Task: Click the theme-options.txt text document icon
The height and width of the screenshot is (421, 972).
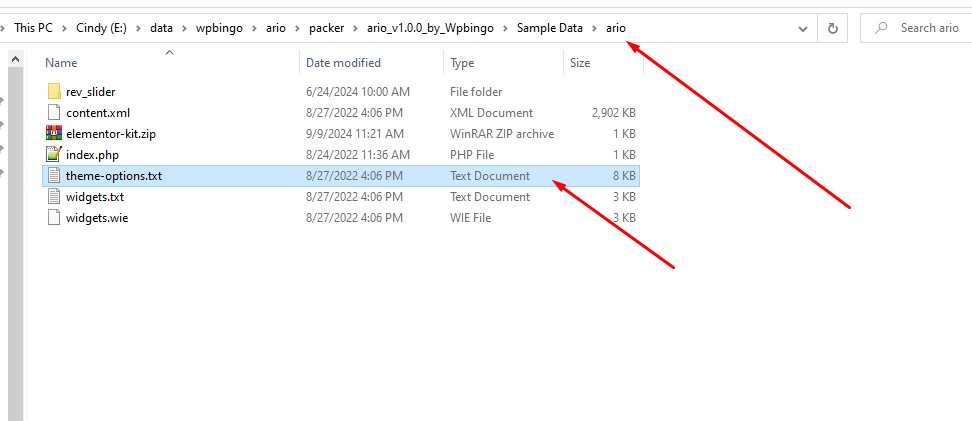Action: (x=54, y=176)
